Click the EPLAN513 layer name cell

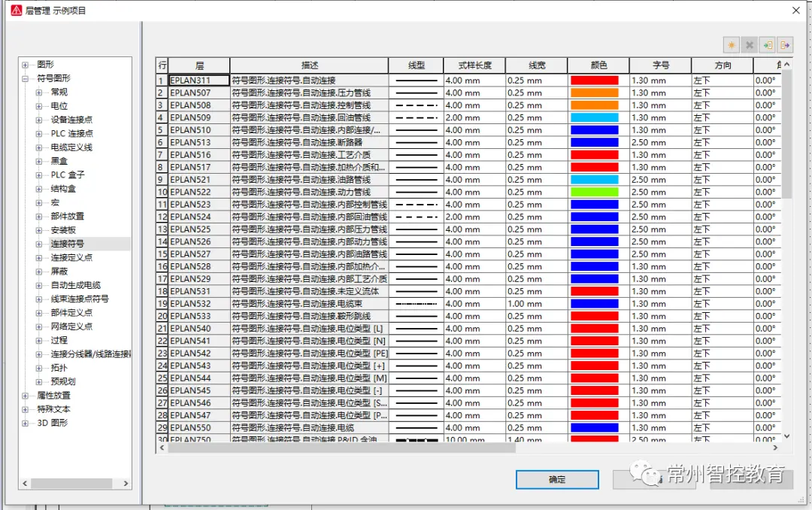point(199,142)
